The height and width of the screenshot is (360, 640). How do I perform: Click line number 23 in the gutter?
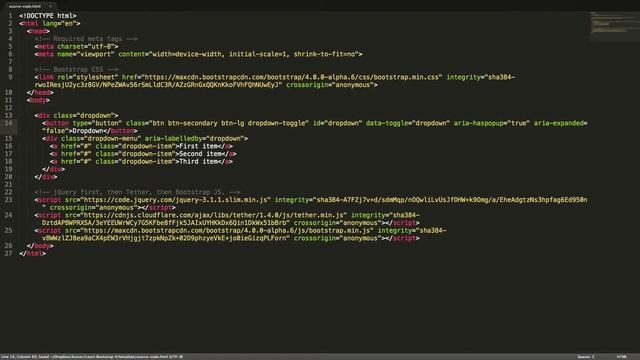point(9,200)
